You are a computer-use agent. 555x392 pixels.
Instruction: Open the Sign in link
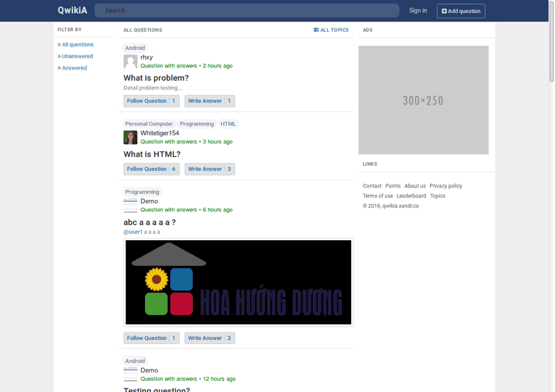[x=418, y=10]
